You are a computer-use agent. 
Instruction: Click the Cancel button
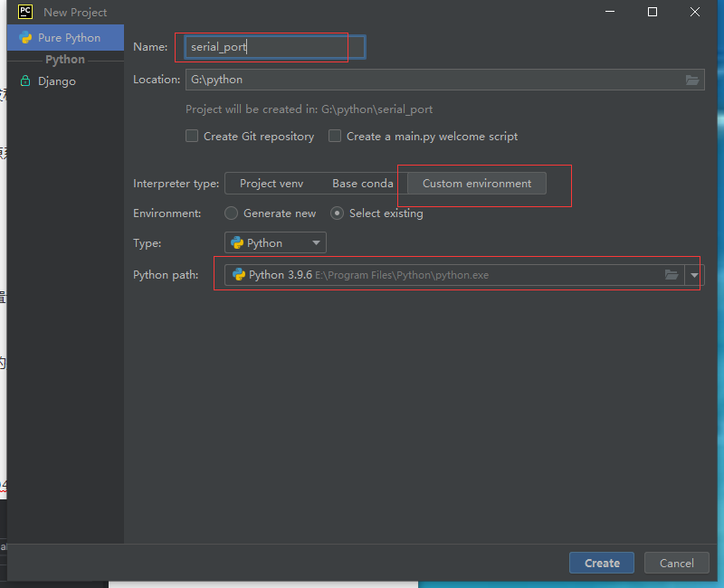pos(676,563)
